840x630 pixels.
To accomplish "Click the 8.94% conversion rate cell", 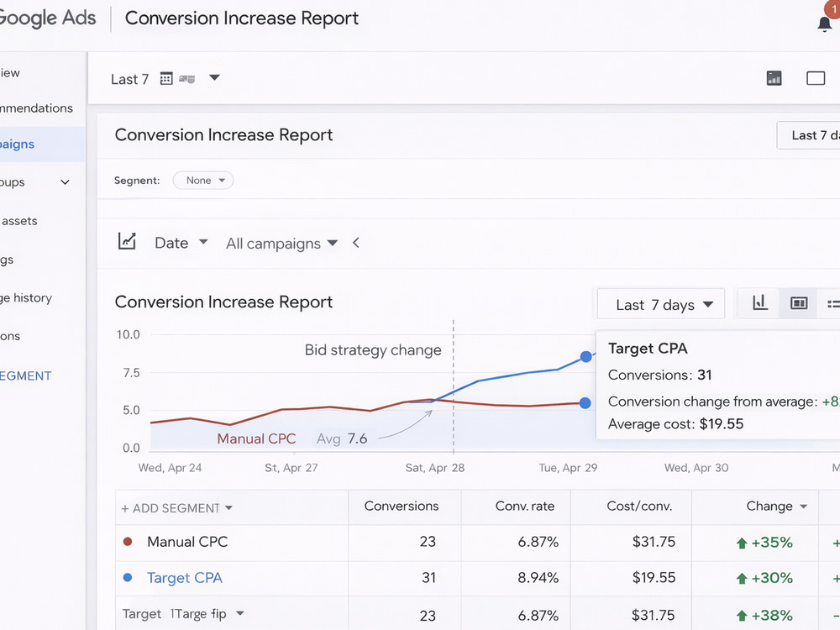I will point(538,578).
